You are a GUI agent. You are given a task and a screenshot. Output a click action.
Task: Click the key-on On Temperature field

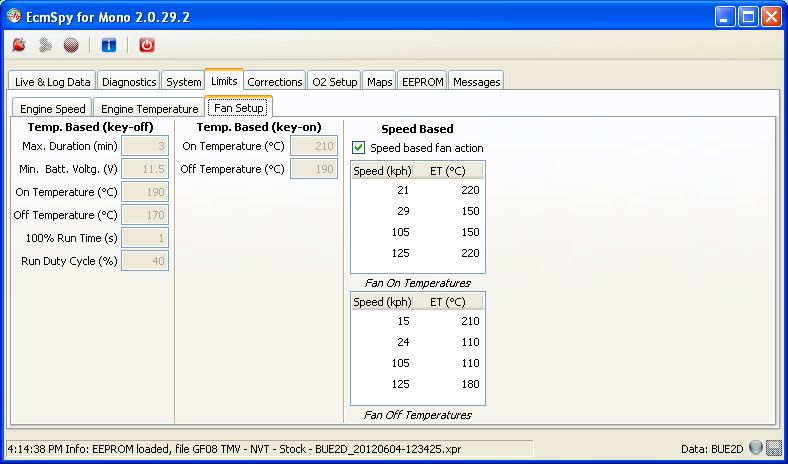click(x=313, y=147)
